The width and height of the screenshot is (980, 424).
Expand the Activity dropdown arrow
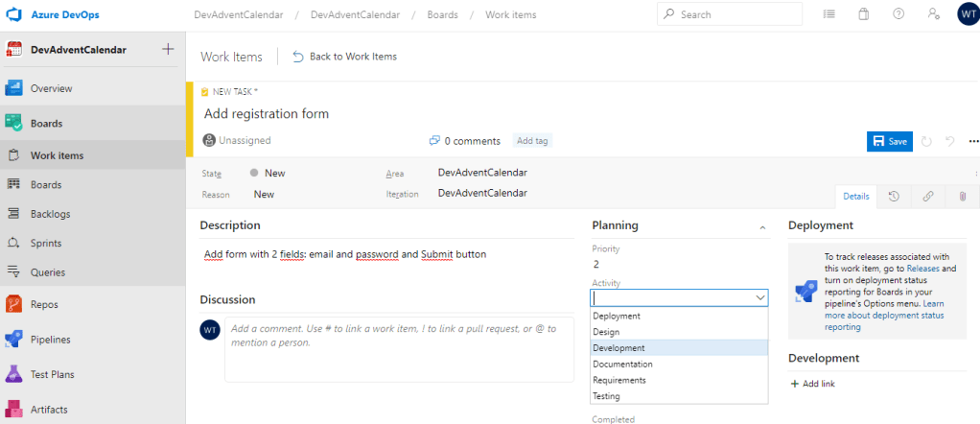(760, 298)
